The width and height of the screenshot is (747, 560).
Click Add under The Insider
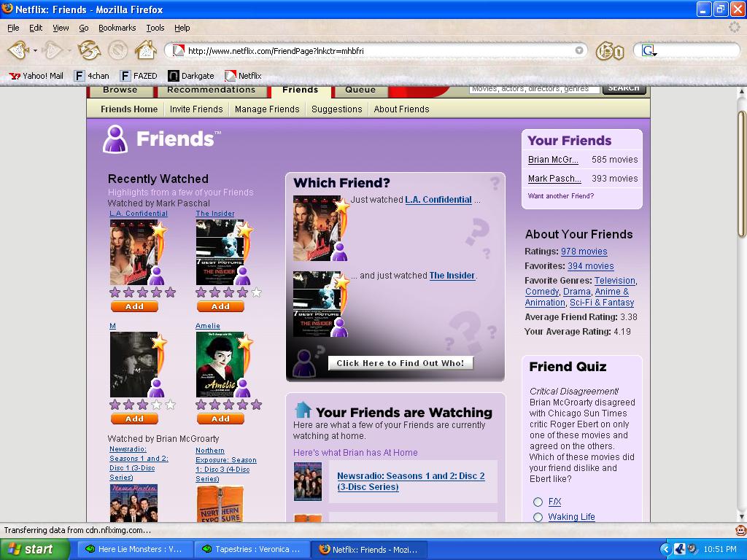click(220, 307)
